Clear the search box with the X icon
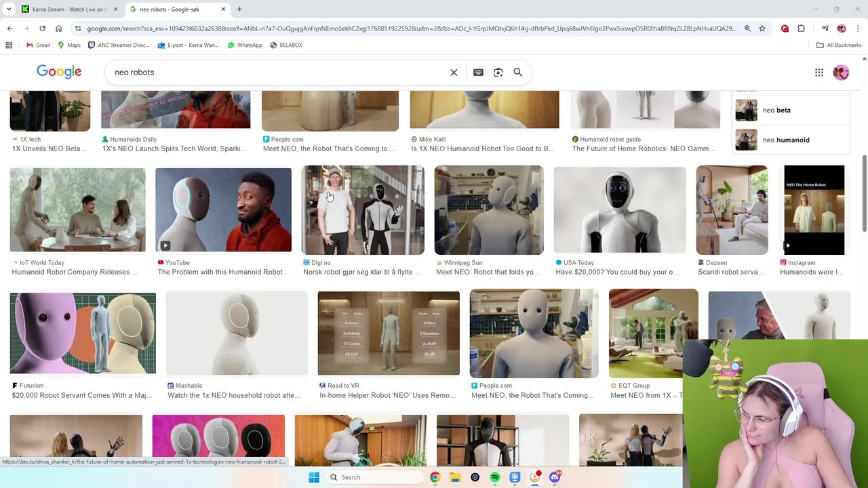Screen dimensions: 868x488 pos(454,73)
